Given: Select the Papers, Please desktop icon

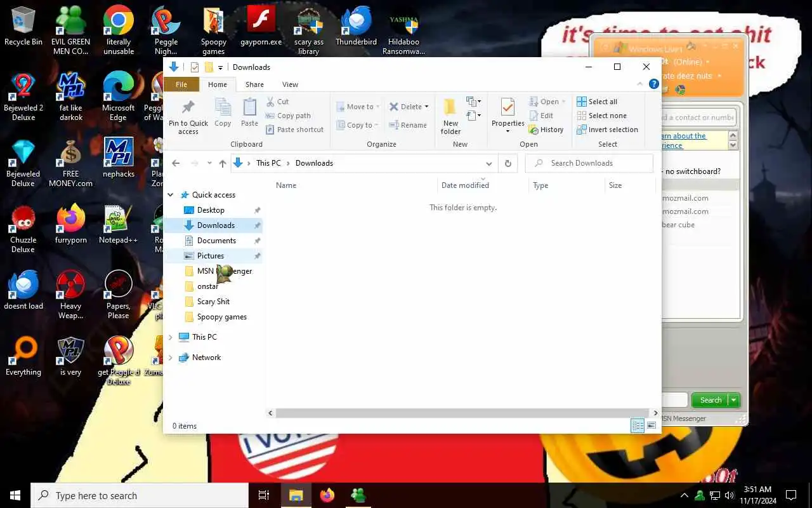Looking at the screenshot, I should point(118,295).
